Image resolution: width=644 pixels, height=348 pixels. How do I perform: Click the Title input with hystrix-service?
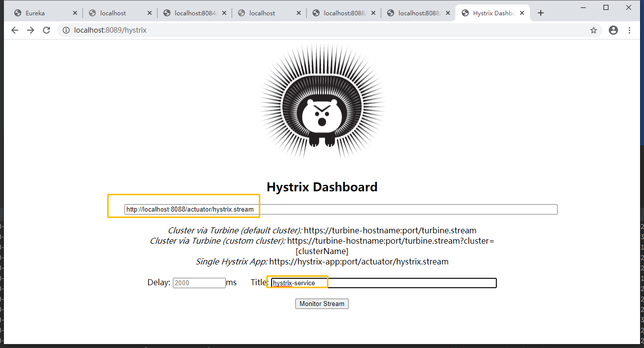point(384,283)
